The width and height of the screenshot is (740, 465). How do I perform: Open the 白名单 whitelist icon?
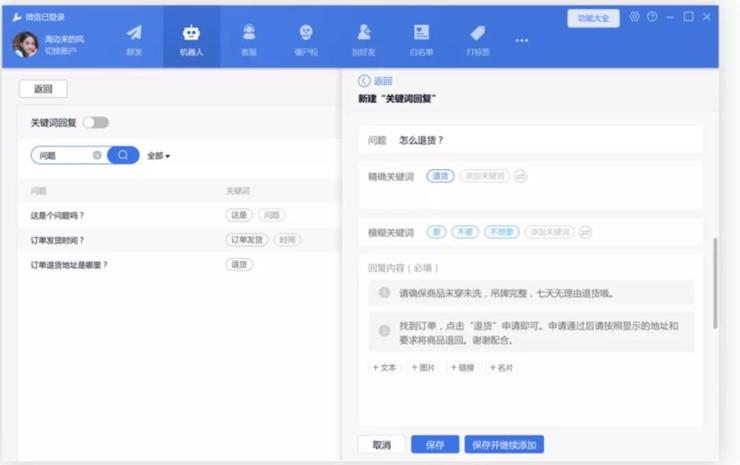pyautogui.click(x=421, y=33)
